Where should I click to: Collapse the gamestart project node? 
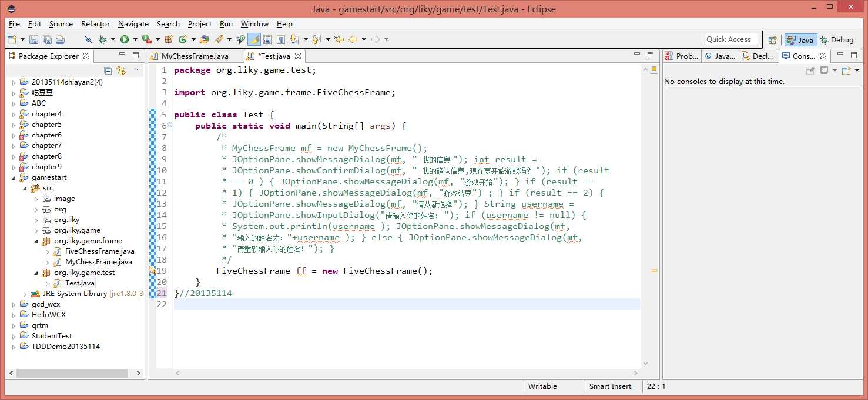coord(14,177)
